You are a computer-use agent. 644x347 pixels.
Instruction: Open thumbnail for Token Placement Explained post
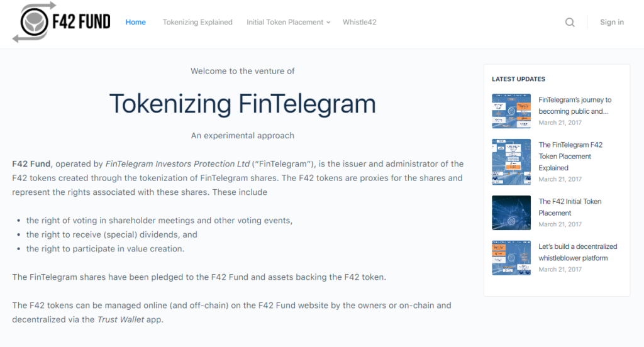point(511,162)
